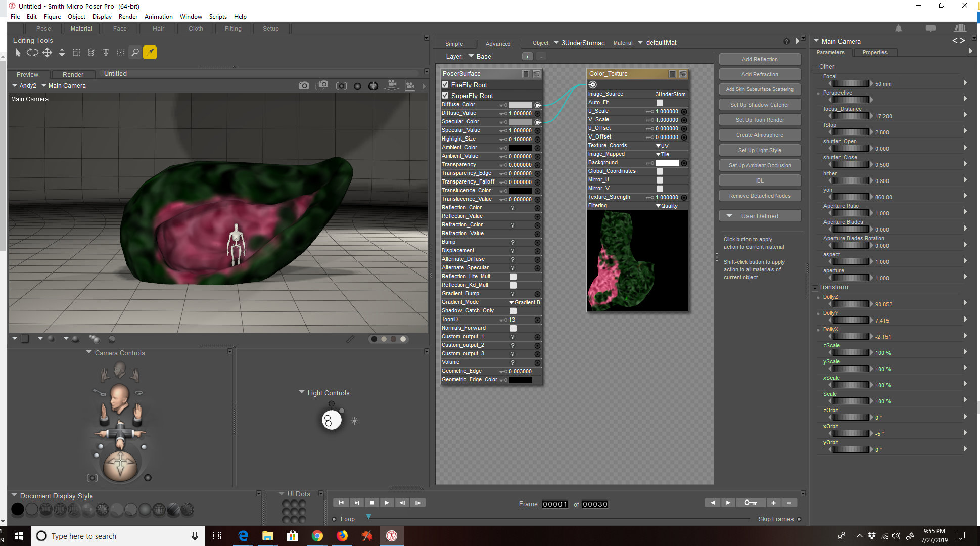Image resolution: width=980 pixels, height=546 pixels.
Task: Select the yellow eyedropper material tool
Action: tap(150, 52)
